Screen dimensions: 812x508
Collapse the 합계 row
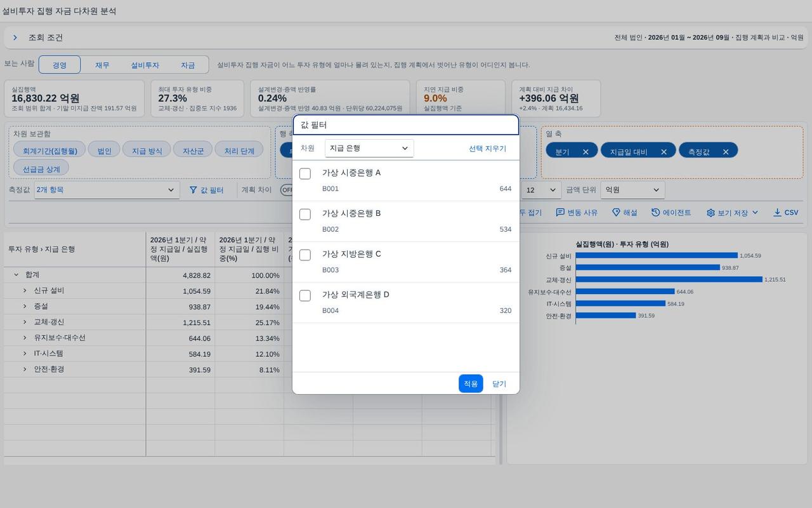coord(16,275)
